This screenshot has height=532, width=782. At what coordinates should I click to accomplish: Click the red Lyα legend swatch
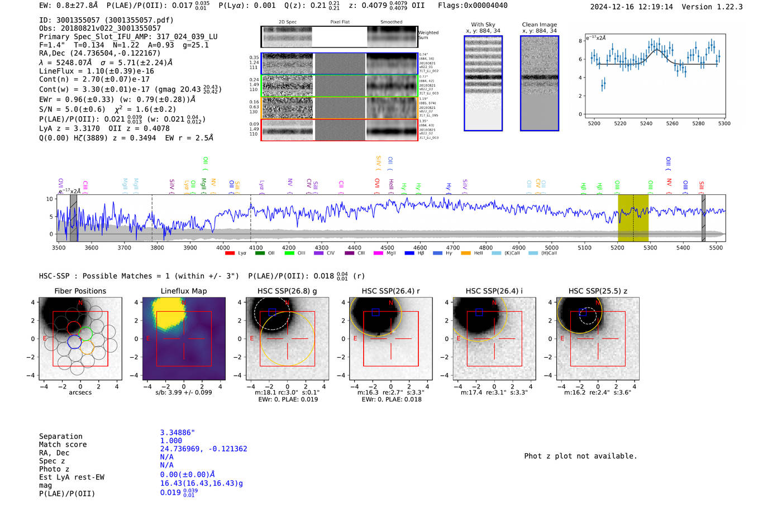click(x=230, y=253)
